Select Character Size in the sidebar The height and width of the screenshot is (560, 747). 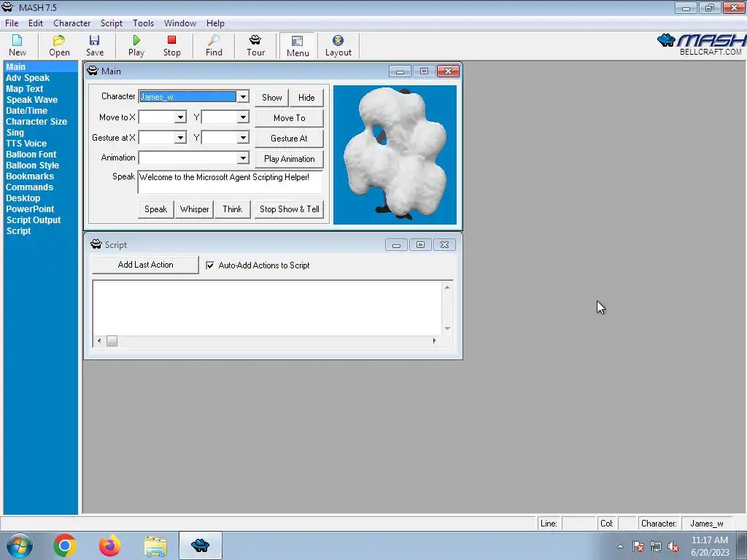(36, 122)
